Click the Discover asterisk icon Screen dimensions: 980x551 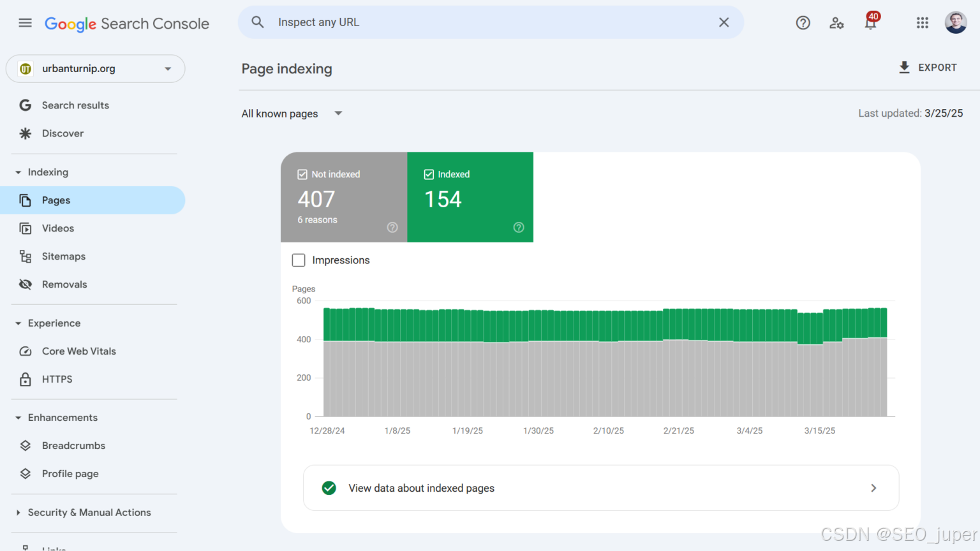(26, 133)
